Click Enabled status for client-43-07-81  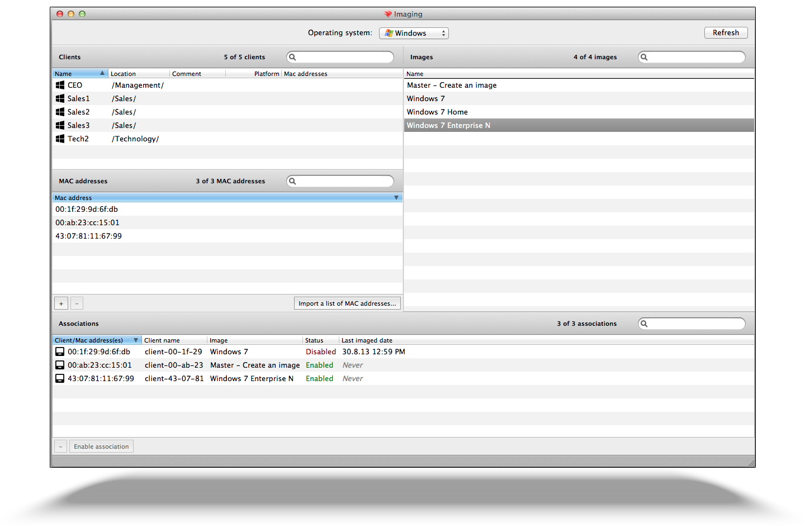[319, 378]
